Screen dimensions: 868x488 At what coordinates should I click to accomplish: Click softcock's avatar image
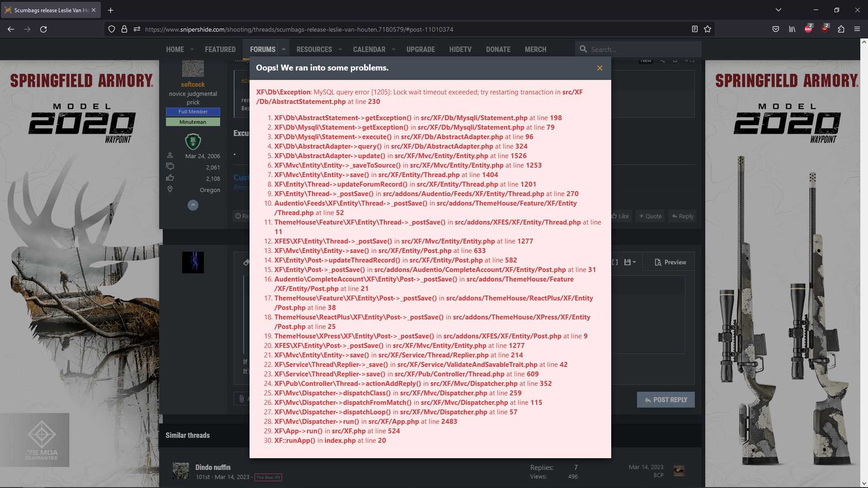pyautogui.click(x=193, y=68)
